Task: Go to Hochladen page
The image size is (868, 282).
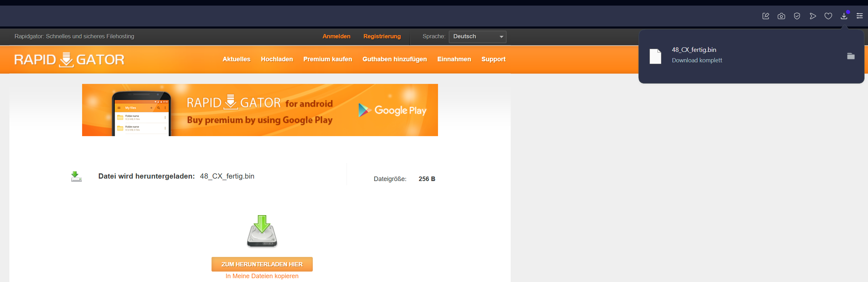Action: pyautogui.click(x=277, y=59)
